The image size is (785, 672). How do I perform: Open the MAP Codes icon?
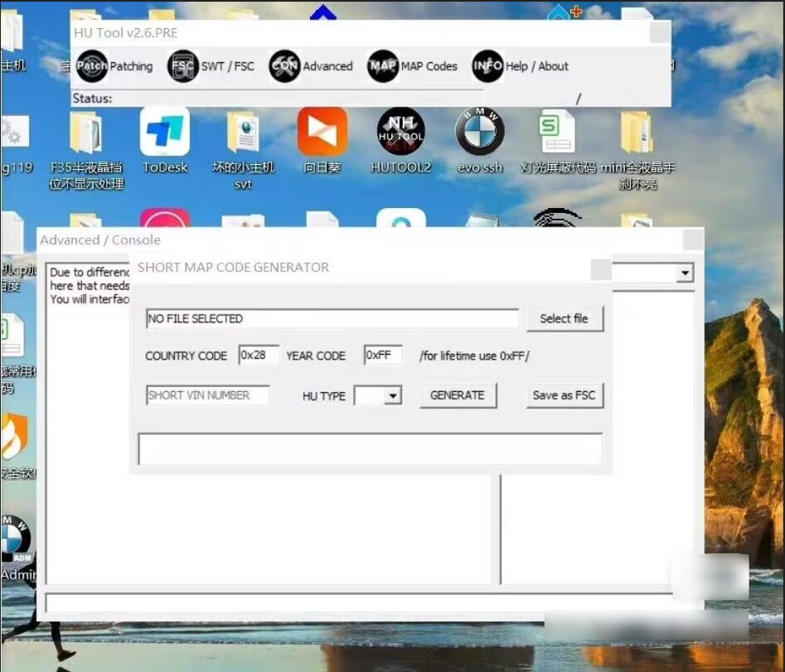tap(383, 66)
